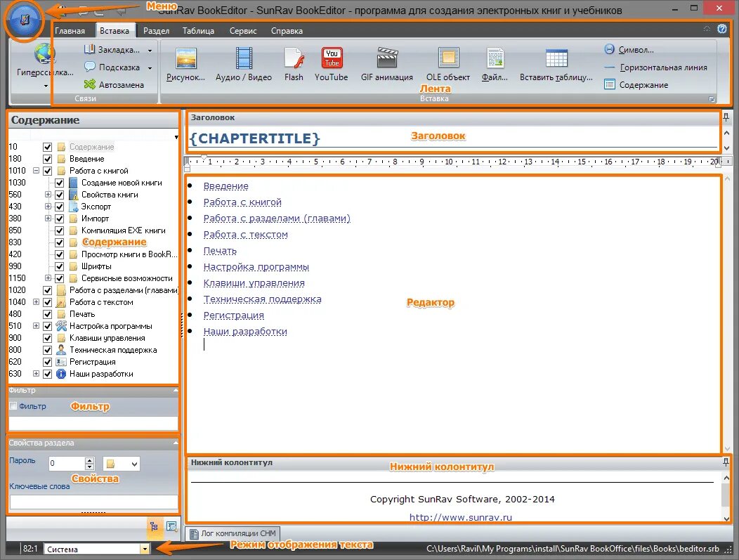The width and height of the screenshot is (739, 560).
Task: Toggle the Клавиши управления checkbox
Action: 47,338
